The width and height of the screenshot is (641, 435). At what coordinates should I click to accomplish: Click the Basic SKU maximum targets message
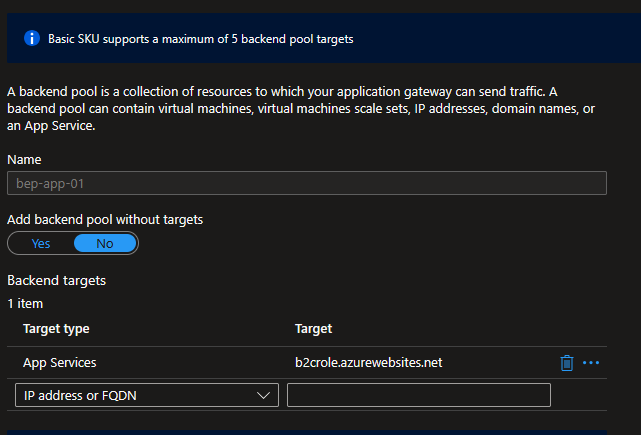pos(201,39)
